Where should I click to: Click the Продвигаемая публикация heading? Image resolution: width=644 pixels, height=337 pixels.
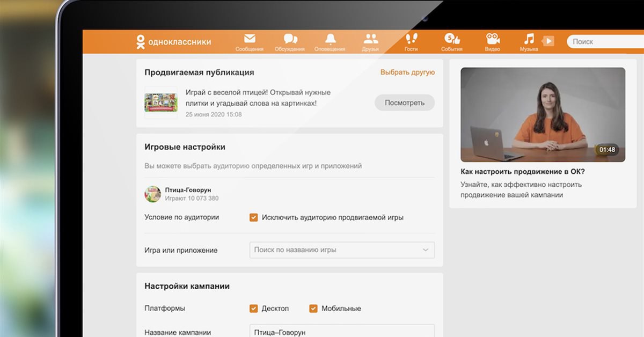(200, 72)
